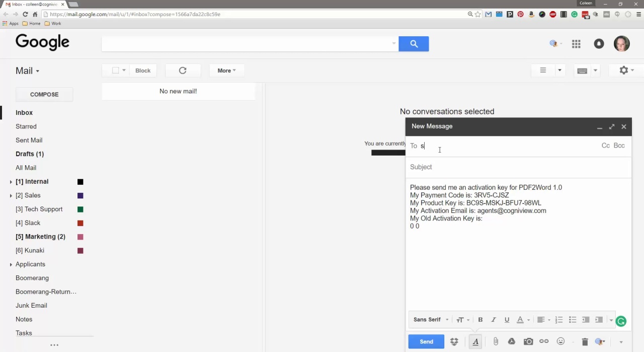Open the select dropdown arrow beside checkbox
The height and width of the screenshot is (352, 644).
[124, 71]
